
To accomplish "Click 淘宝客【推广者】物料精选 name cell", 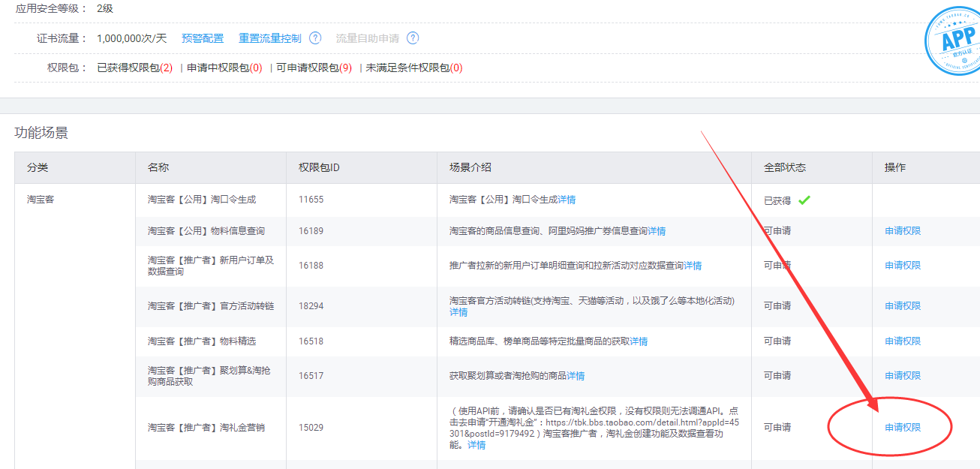I will [202, 341].
